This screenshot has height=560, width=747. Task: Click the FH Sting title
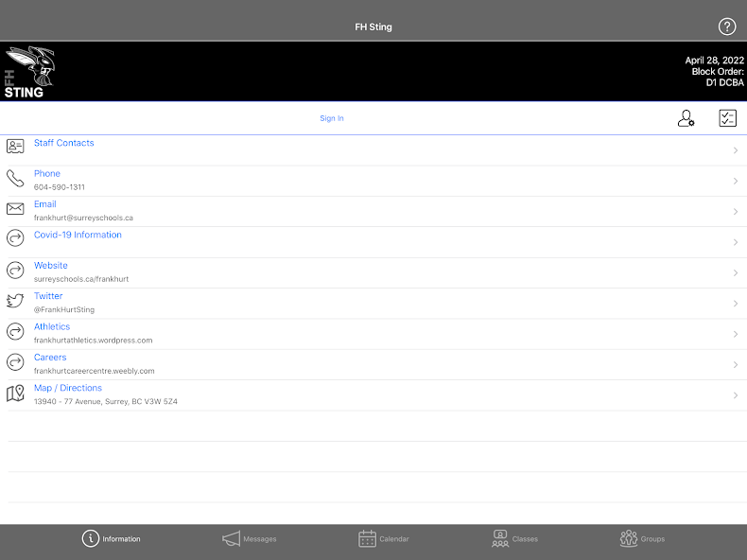(373, 26)
